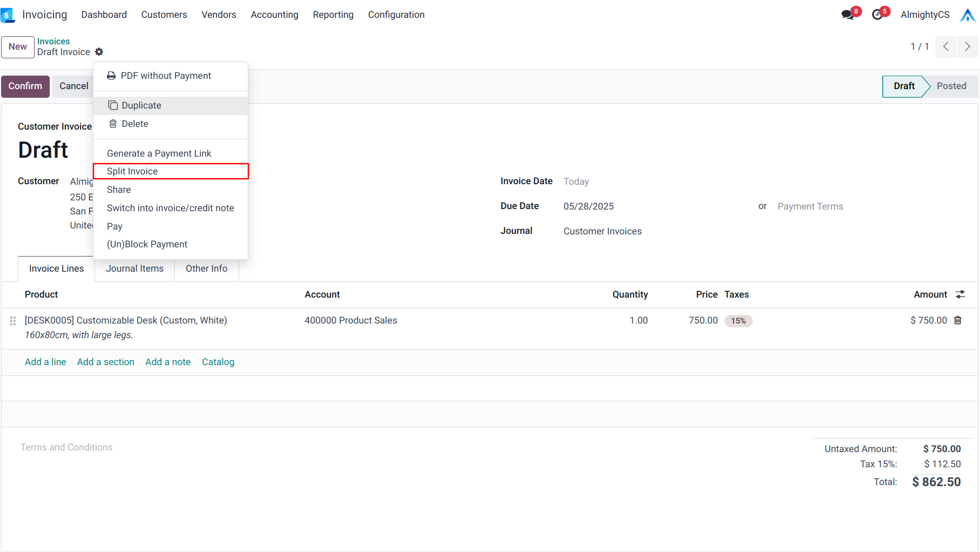Open the activities clock icon
The height and width of the screenshot is (552, 980).
[877, 15]
